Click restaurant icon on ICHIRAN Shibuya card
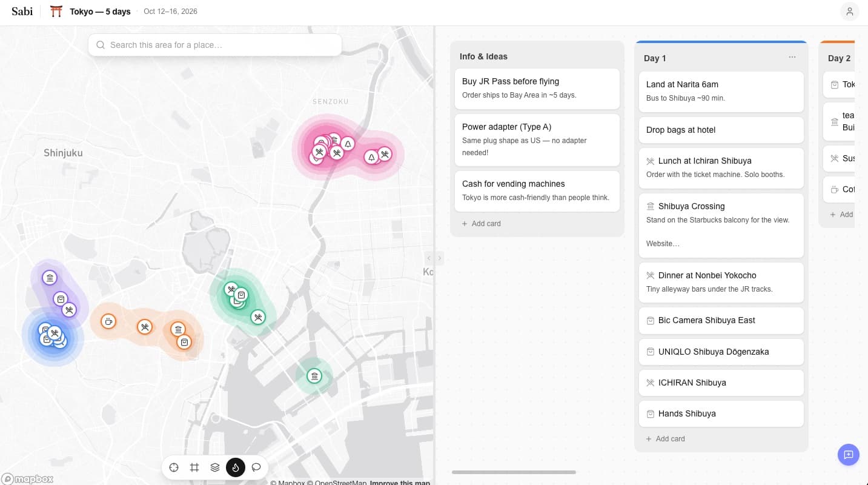This screenshot has height=485, width=868. click(x=651, y=383)
